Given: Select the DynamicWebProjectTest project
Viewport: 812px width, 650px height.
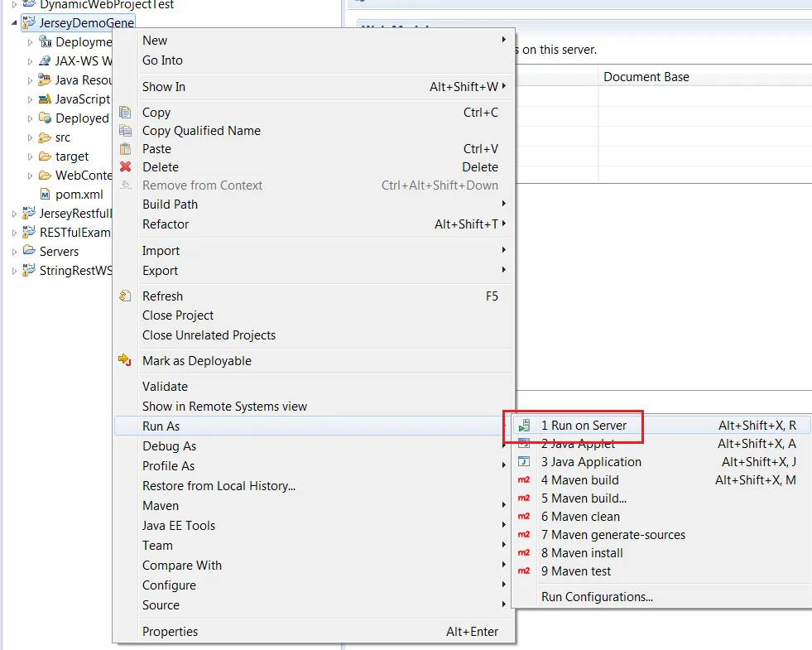Looking at the screenshot, I should tap(107, 5).
